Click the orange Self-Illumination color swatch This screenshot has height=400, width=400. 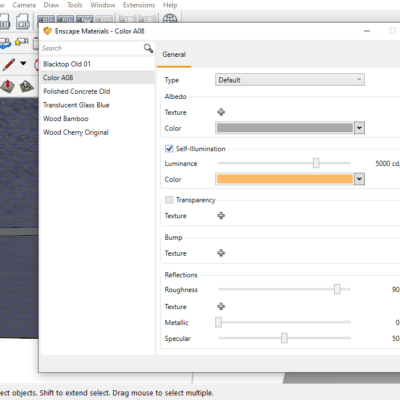click(x=285, y=179)
